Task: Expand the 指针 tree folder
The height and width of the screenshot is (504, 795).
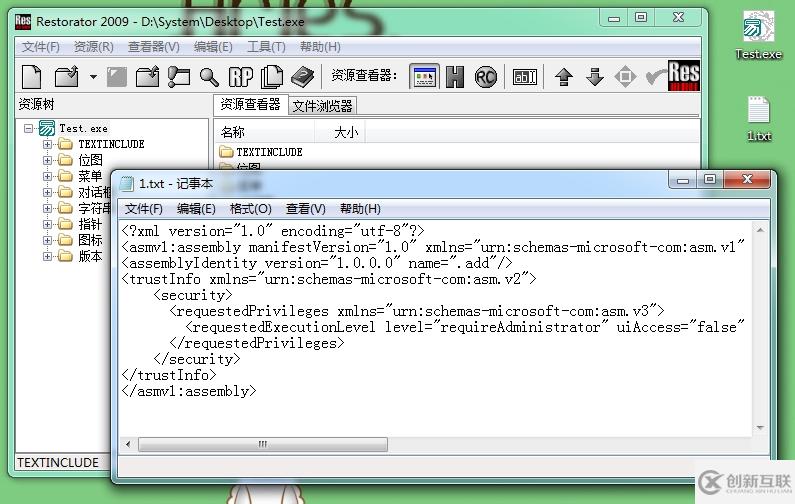Action: tap(47, 224)
